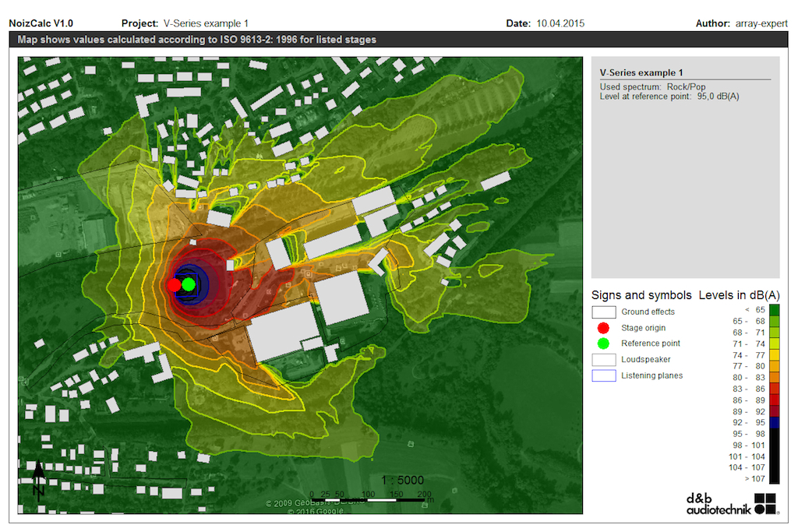Click the Listening planes blue-outlined symbol
The height and width of the screenshot is (532, 798).
[603, 375]
